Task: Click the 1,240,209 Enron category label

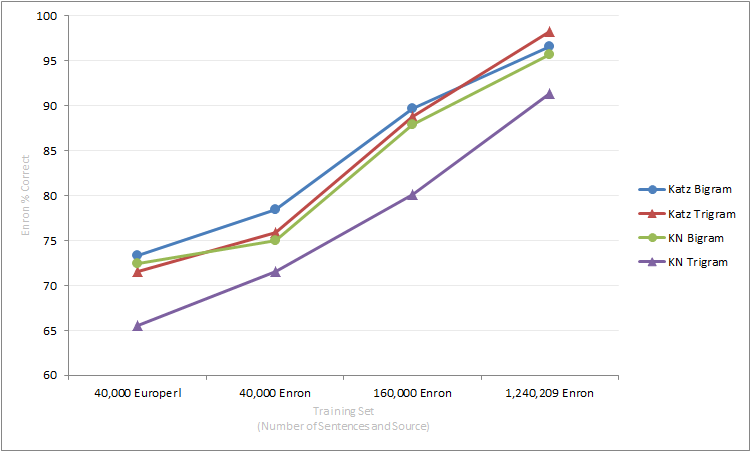Action: 549,393
